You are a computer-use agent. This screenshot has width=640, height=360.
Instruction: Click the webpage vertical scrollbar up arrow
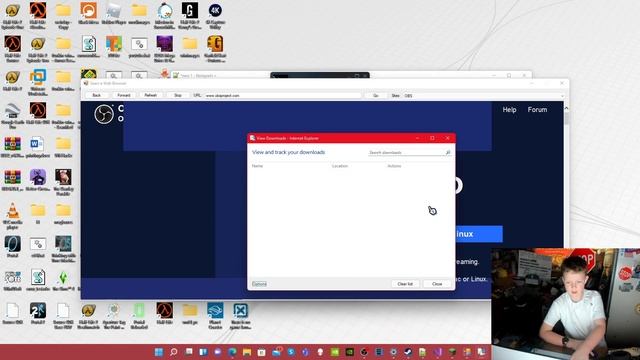(566, 108)
